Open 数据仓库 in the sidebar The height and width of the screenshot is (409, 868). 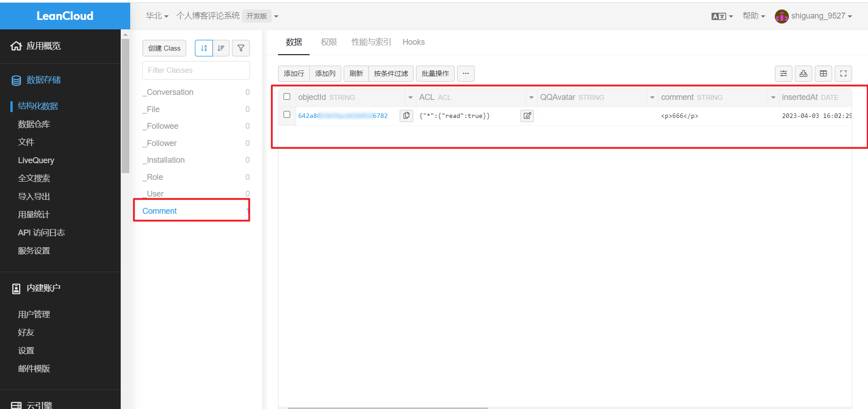click(x=34, y=124)
